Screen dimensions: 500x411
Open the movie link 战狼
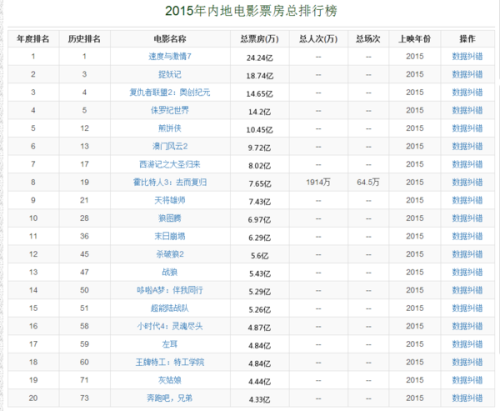point(170,272)
